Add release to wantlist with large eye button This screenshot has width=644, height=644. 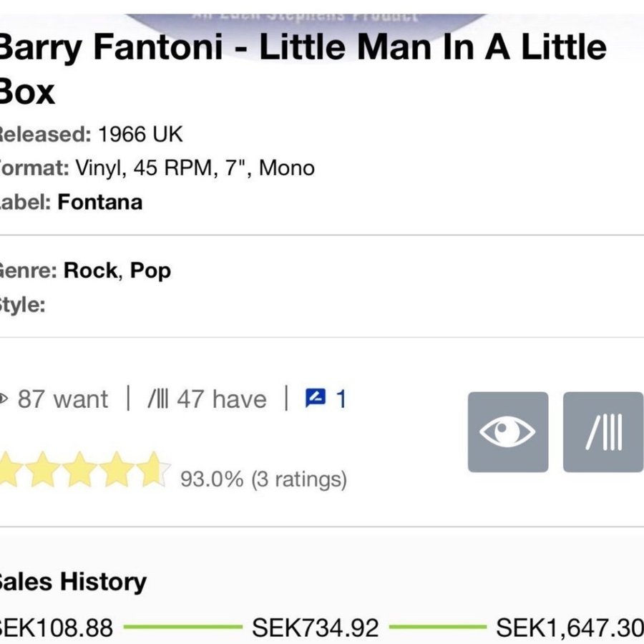[x=507, y=431]
